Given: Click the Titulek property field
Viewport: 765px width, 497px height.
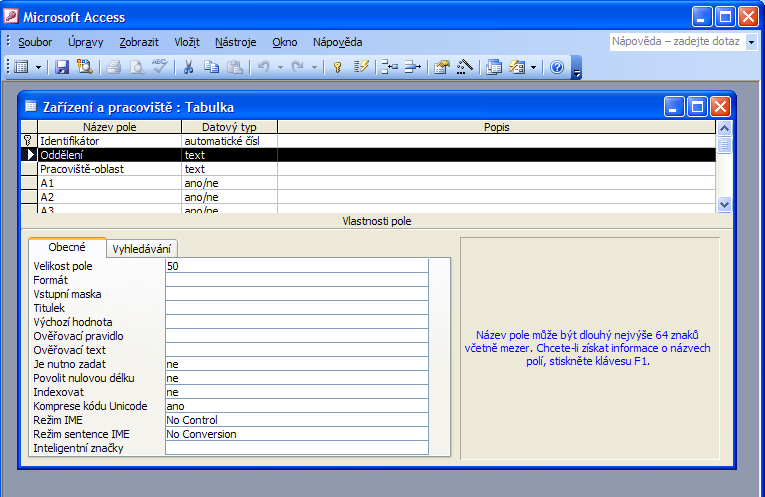Looking at the screenshot, I should [297, 308].
